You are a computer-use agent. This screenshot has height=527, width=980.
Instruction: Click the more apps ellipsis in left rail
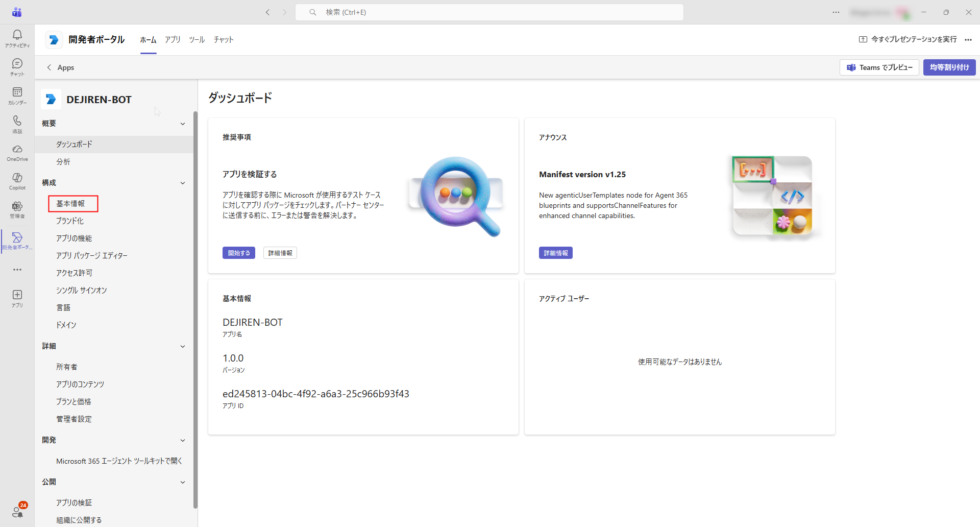coord(17,270)
